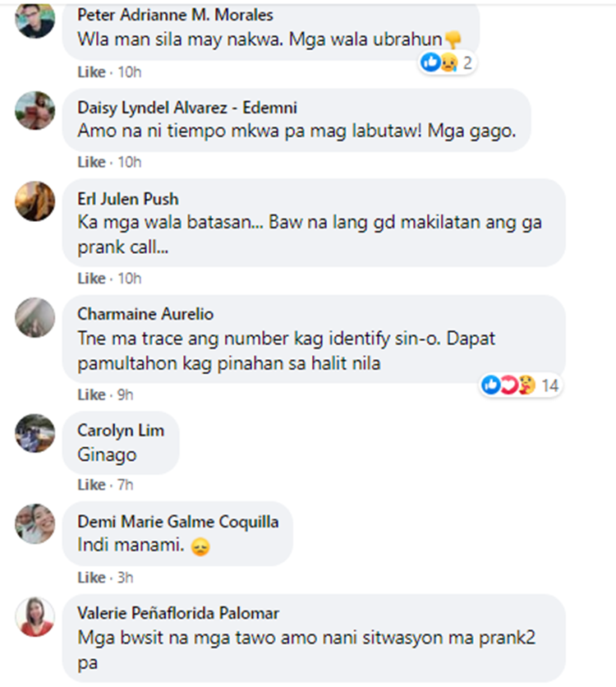Click Carolyn Lim's profile picture
Viewport: 616px width, 687px height.
pos(35,433)
